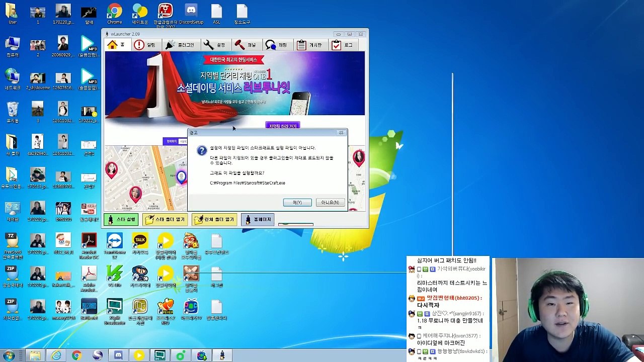Select the 채널 hammer tab
644x362 pixels.
tap(246, 45)
